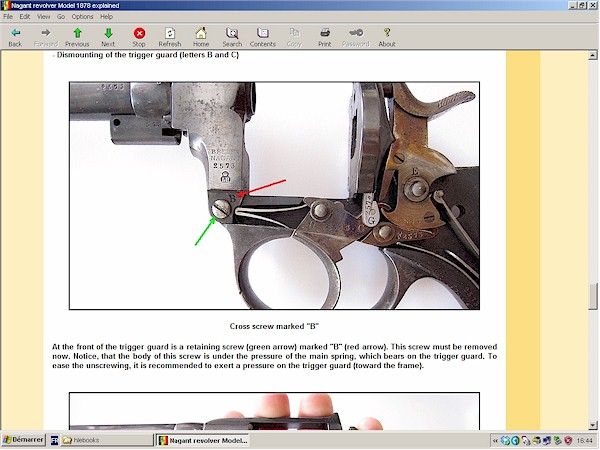
Task: Expand hidden tray icons chevron
Action: pyautogui.click(x=495, y=441)
